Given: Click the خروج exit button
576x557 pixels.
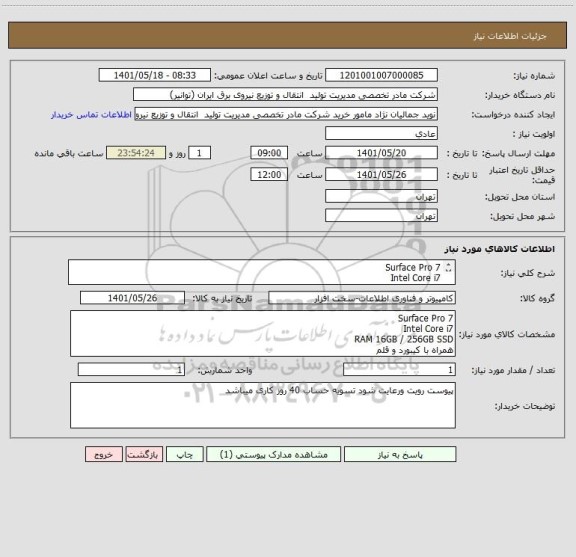Looking at the screenshot, I should pos(104,454).
